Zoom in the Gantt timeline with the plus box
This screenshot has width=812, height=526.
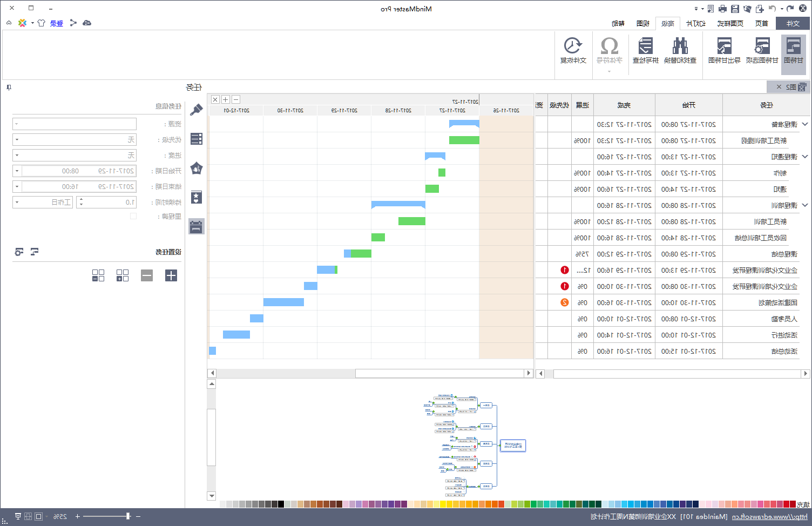point(226,99)
